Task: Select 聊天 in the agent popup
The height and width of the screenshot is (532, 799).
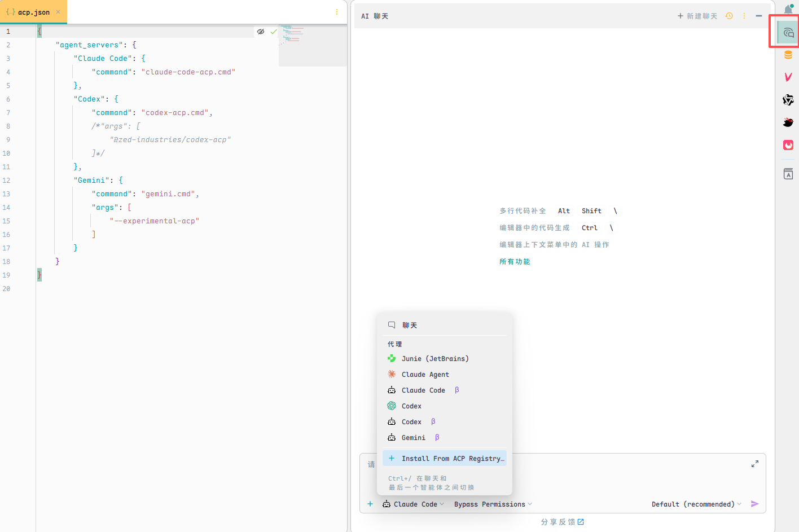Action: pyautogui.click(x=445, y=326)
